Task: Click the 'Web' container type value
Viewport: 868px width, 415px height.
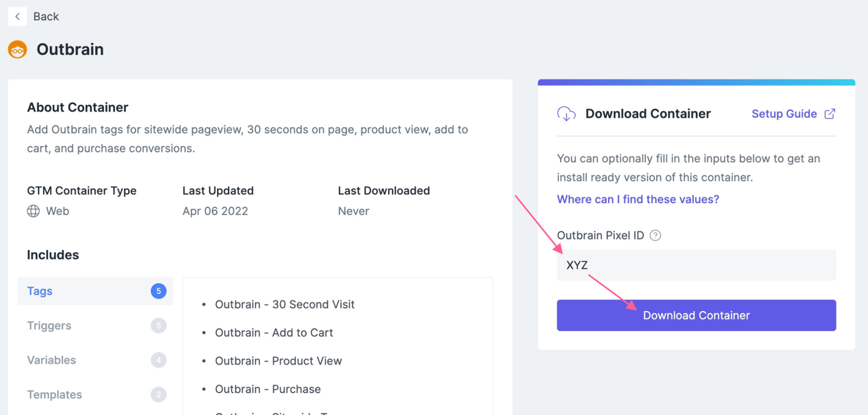Action: [x=57, y=211]
